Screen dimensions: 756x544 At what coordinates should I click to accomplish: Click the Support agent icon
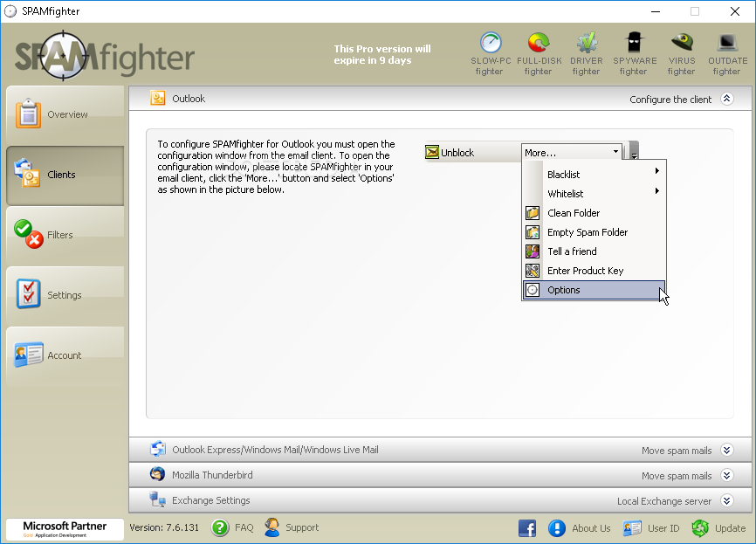click(271, 527)
